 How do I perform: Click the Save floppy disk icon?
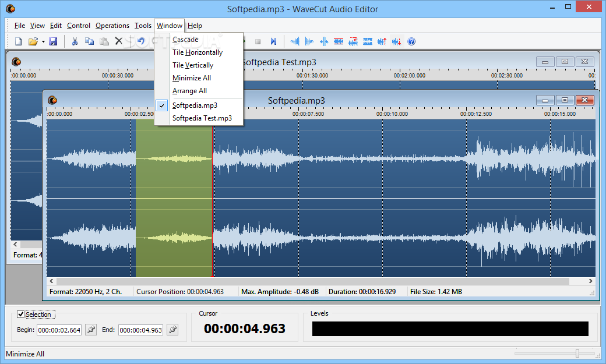53,41
